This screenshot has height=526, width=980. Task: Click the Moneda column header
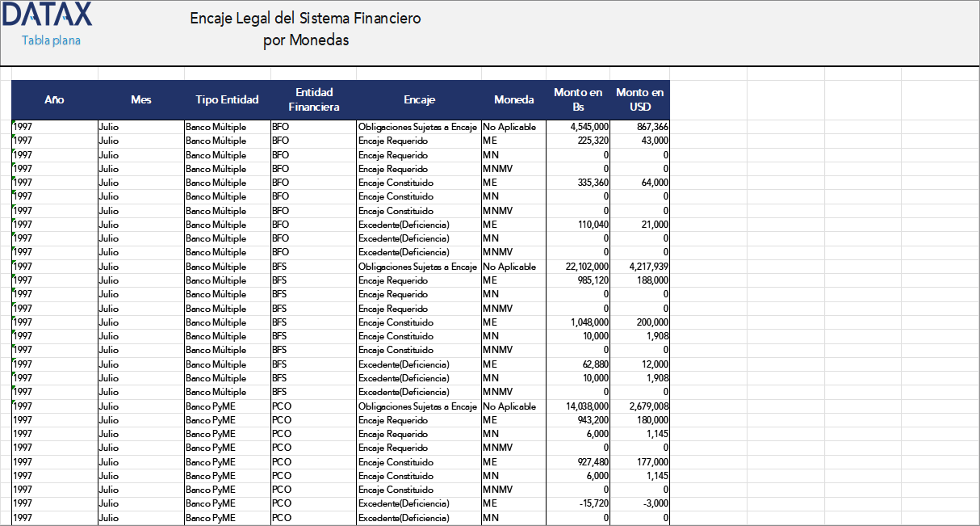click(x=513, y=99)
